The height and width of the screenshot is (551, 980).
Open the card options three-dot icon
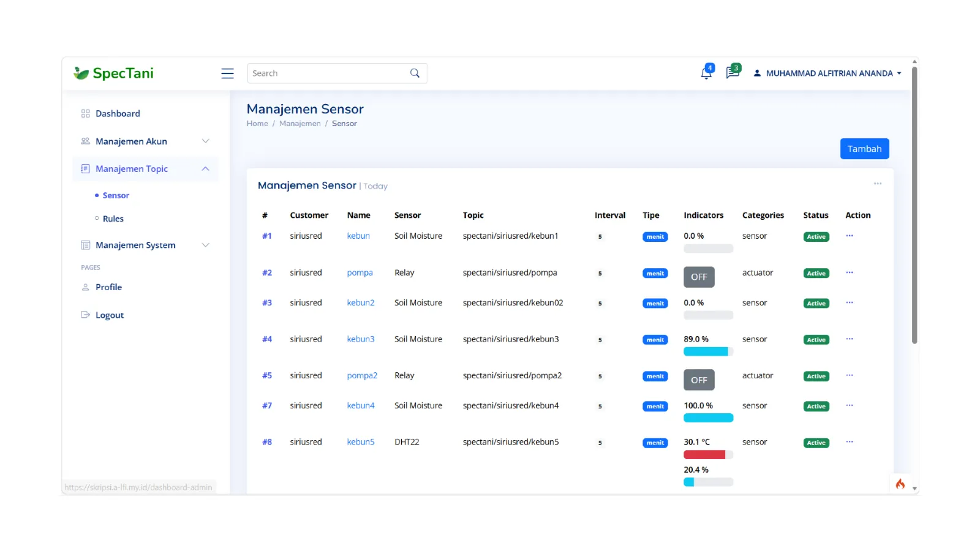point(878,184)
